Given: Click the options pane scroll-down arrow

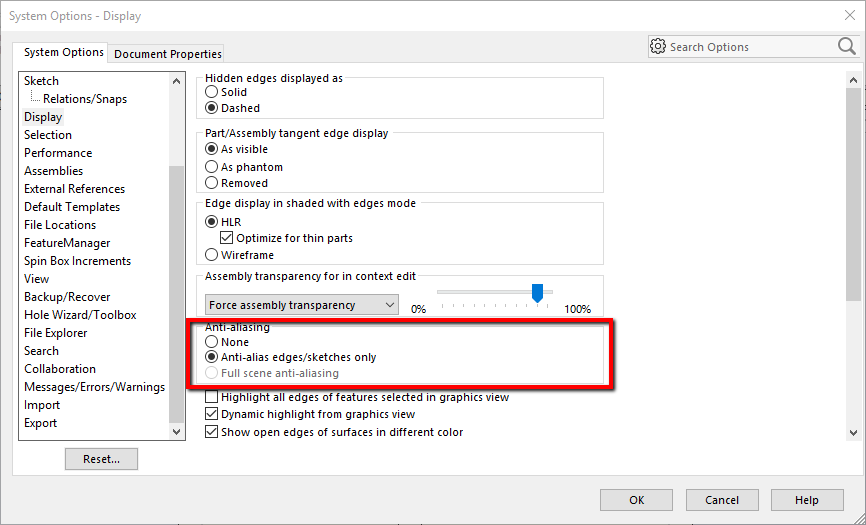Looking at the screenshot, I should (853, 433).
